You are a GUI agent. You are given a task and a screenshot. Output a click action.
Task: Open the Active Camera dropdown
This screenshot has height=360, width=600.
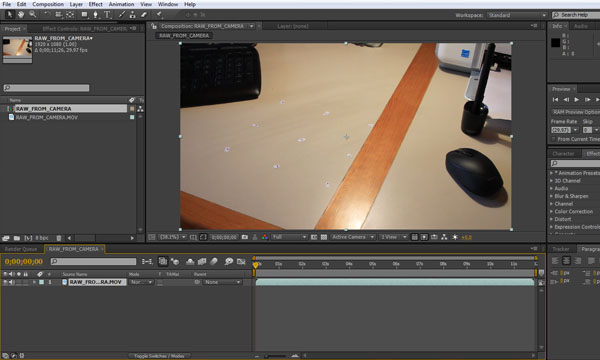353,237
